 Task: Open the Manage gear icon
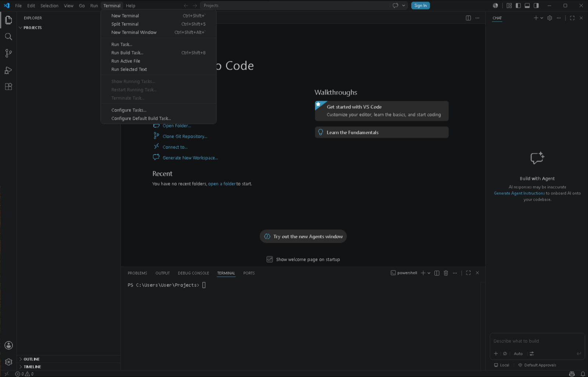click(8, 362)
